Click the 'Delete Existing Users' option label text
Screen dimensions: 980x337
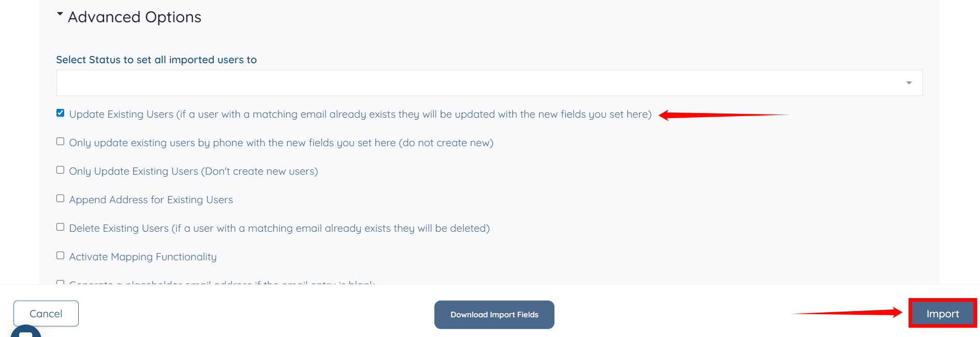(x=279, y=228)
